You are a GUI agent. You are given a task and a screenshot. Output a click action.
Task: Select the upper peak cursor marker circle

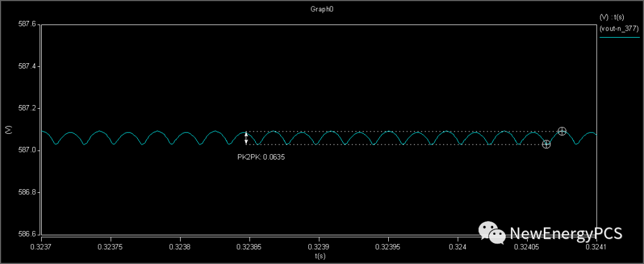[x=562, y=131]
